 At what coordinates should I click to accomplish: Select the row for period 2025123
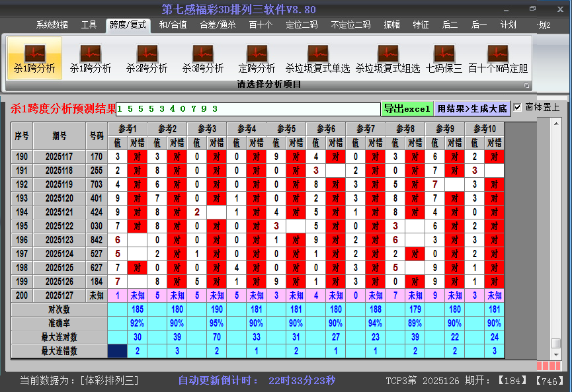257,240
